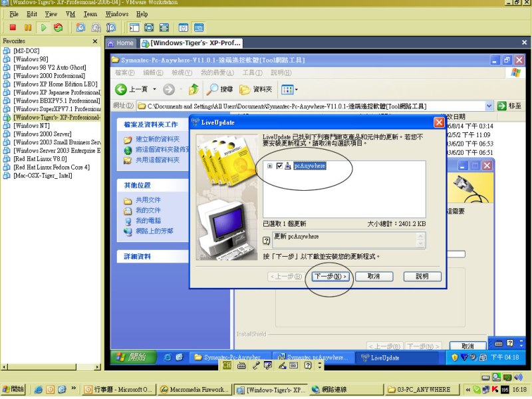Click Macromedia Fireworks host taskbar button
This screenshot has height=399, width=532.
(194, 390)
